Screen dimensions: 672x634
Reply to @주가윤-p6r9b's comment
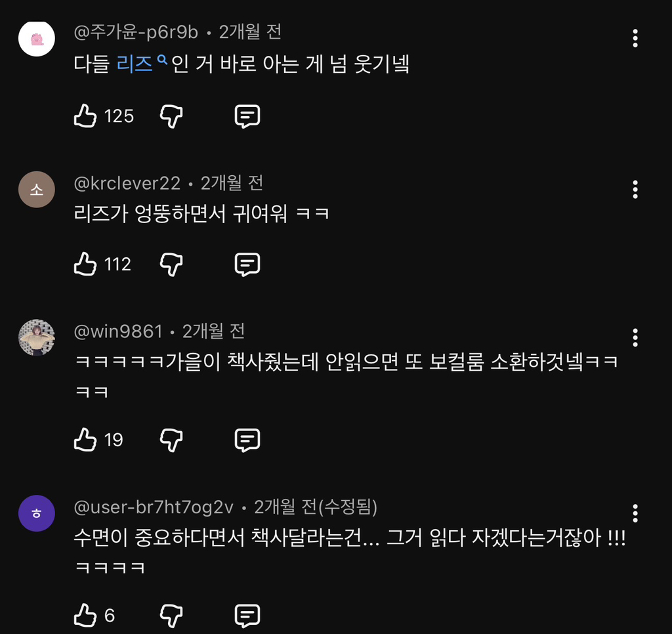tap(247, 116)
